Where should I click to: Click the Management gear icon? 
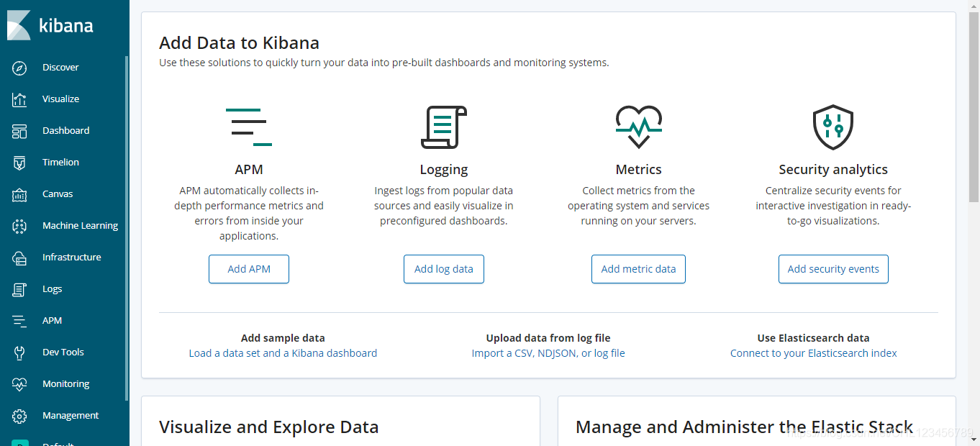(19, 416)
